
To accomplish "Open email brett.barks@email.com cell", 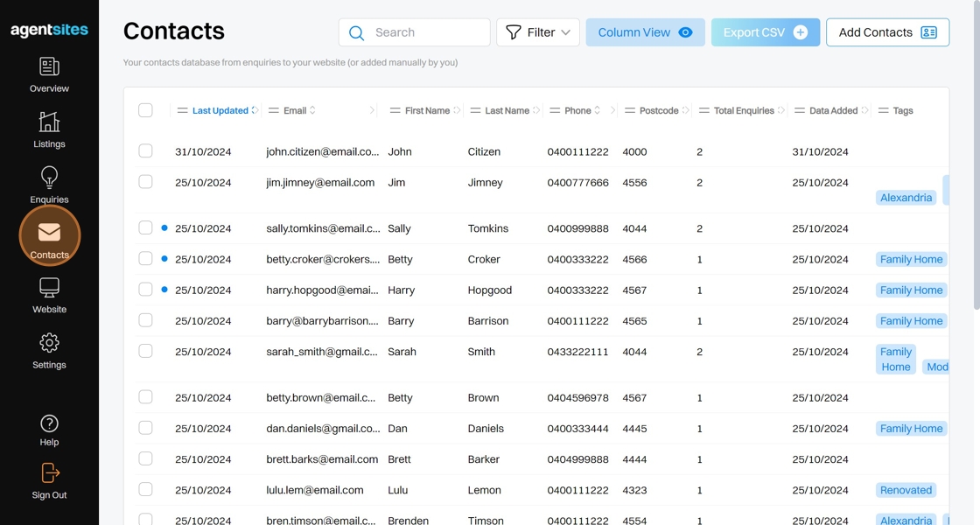I will (322, 459).
